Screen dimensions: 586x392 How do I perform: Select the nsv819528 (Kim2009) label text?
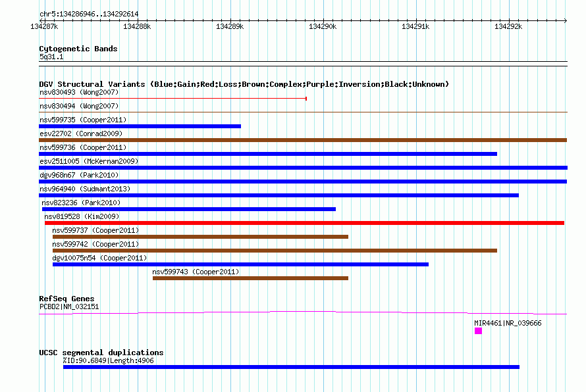click(x=82, y=216)
